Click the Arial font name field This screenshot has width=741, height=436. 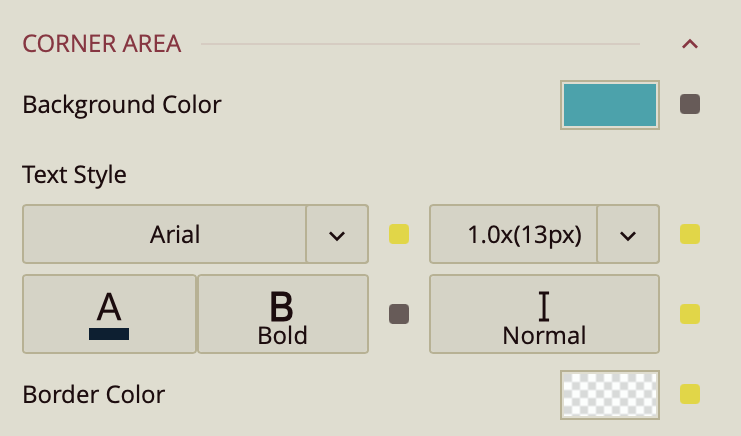pos(165,235)
